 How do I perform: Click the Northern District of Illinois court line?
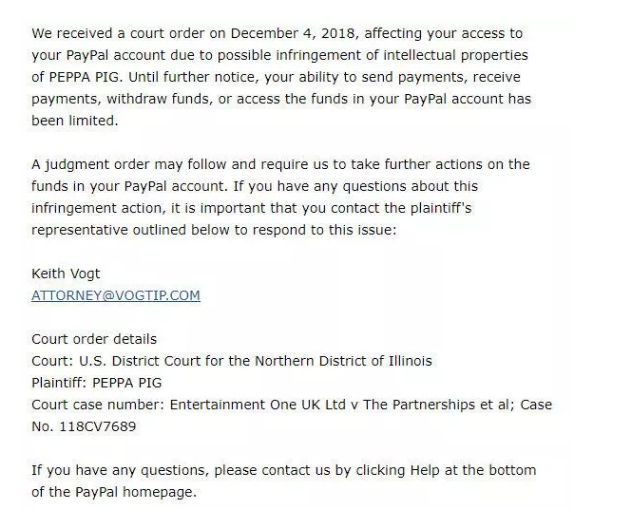point(232,361)
